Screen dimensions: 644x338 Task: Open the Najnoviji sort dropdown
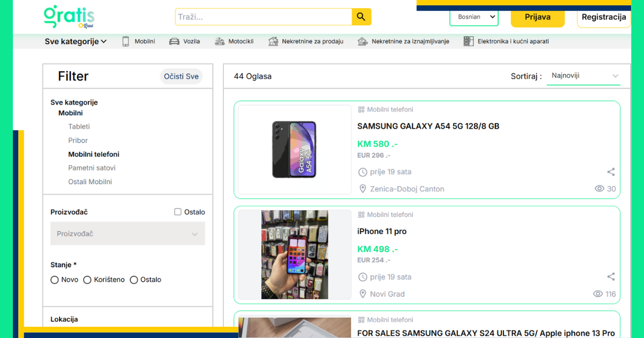583,76
